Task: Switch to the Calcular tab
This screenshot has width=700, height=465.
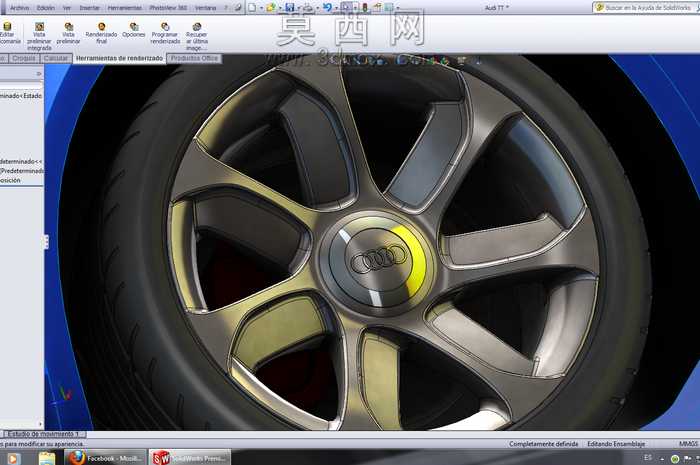Action: point(56,58)
